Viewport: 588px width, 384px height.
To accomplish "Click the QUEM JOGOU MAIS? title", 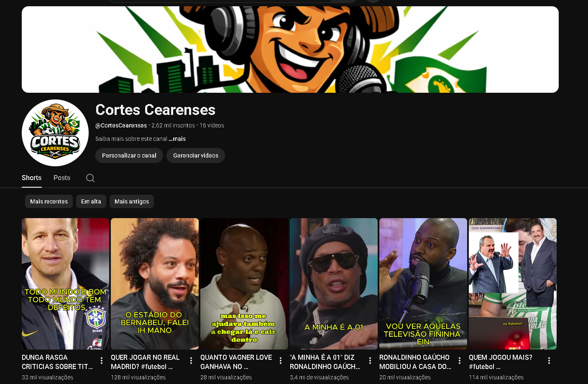I will 501,362.
